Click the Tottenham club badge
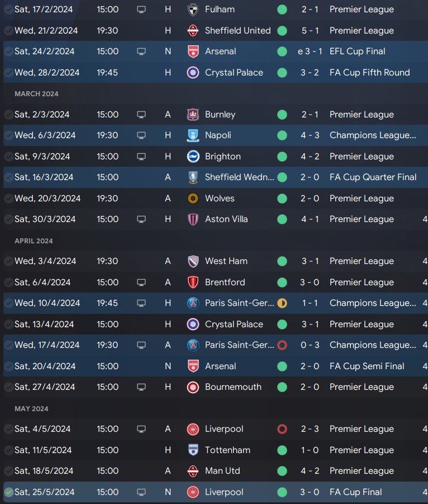 pyautogui.click(x=193, y=450)
